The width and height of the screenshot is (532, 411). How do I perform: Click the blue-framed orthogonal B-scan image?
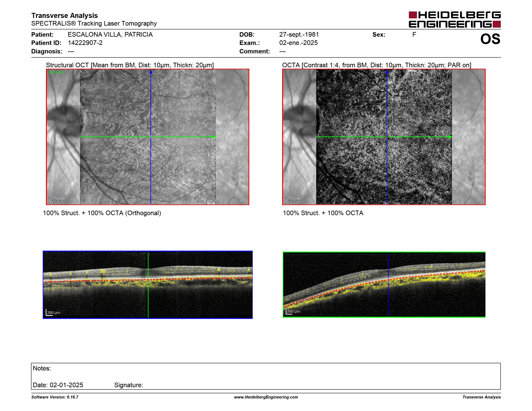(148, 285)
